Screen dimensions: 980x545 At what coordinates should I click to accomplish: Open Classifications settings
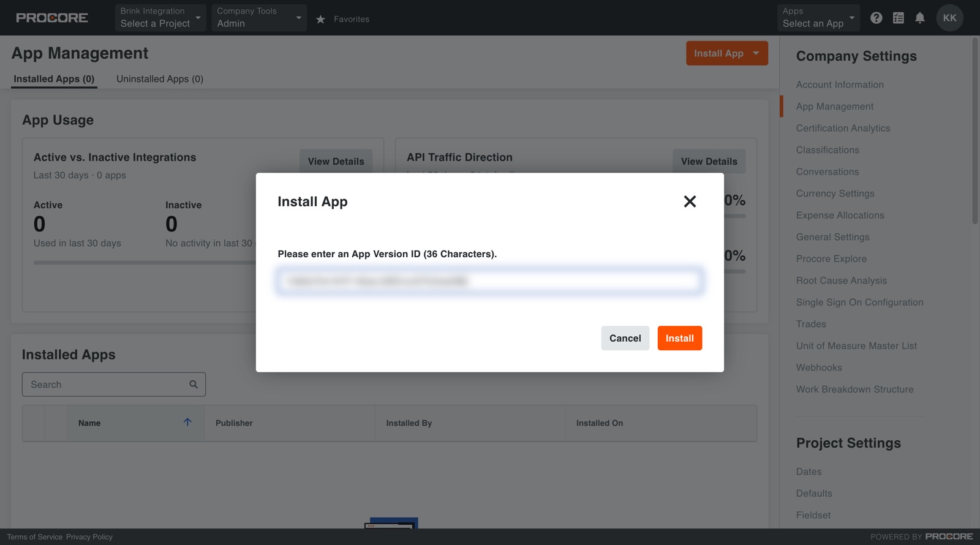pos(827,150)
